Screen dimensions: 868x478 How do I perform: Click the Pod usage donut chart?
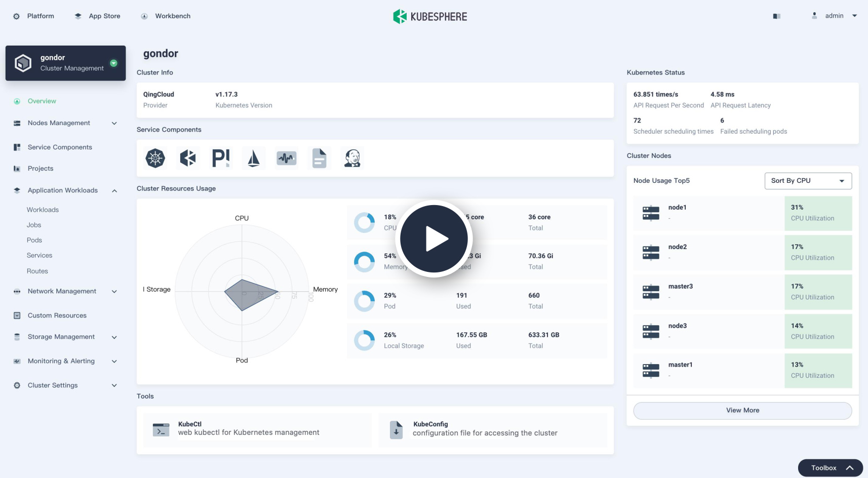tap(364, 301)
